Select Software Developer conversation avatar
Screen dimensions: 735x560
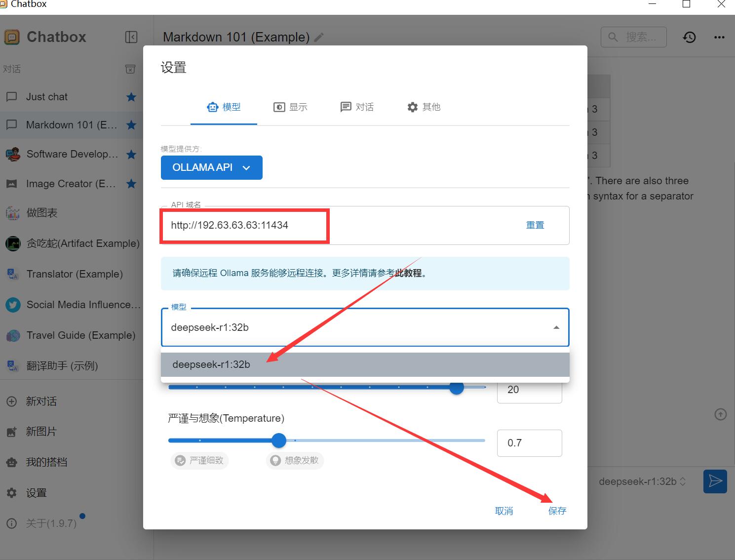coord(12,155)
